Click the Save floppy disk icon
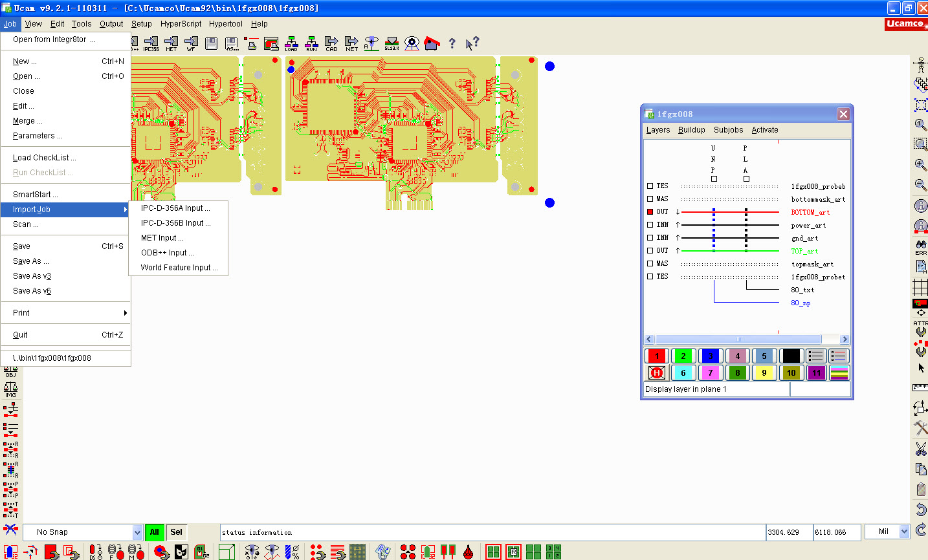The height and width of the screenshot is (560, 928). 211,43
